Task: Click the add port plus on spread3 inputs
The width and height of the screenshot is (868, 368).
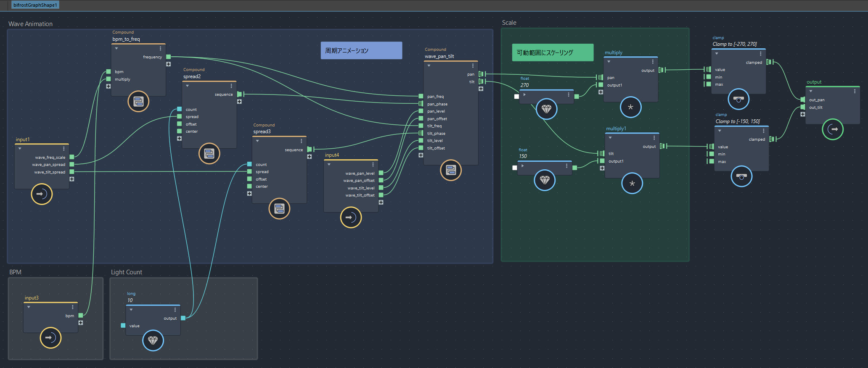Action: pos(249,194)
